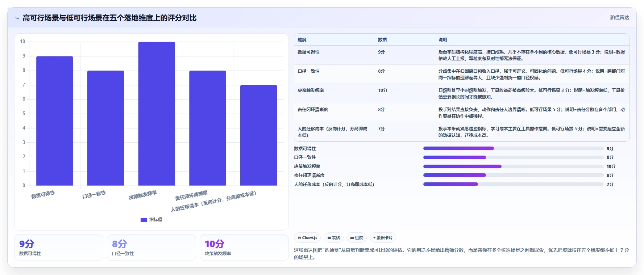This screenshot has width=644, height=275.
Task: Open the 8分 口径一致性 stat card
Action: [x=151, y=247]
